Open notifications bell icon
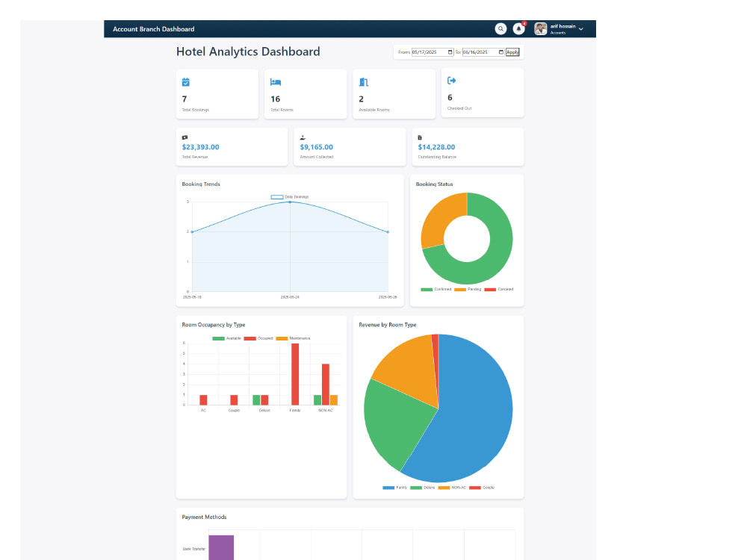Viewport: 747px width, 560px height. pyautogui.click(x=519, y=29)
